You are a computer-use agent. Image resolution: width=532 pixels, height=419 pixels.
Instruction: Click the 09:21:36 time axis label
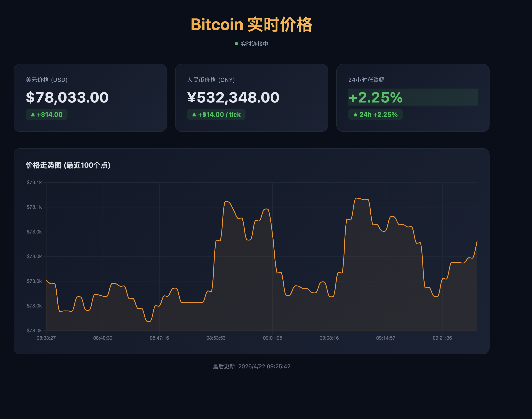(x=442, y=338)
